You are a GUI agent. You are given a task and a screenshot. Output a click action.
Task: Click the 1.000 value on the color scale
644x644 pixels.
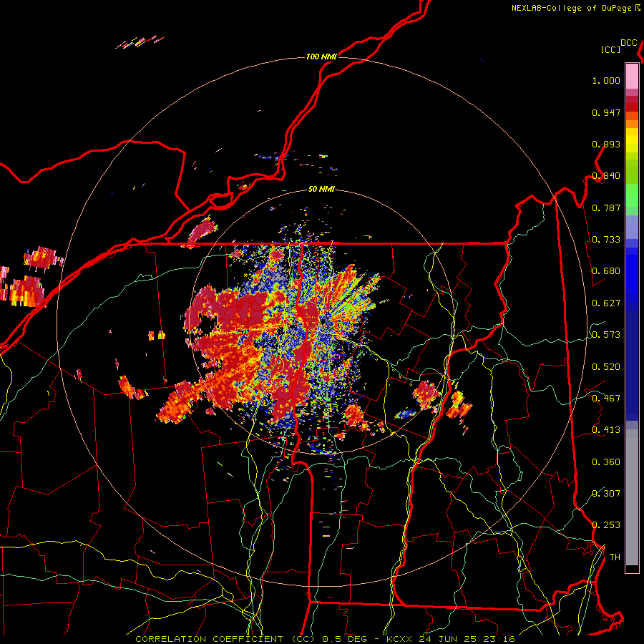(606, 80)
